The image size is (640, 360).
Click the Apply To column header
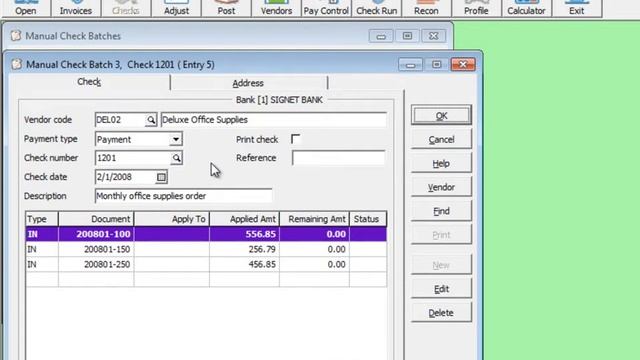(171, 219)
